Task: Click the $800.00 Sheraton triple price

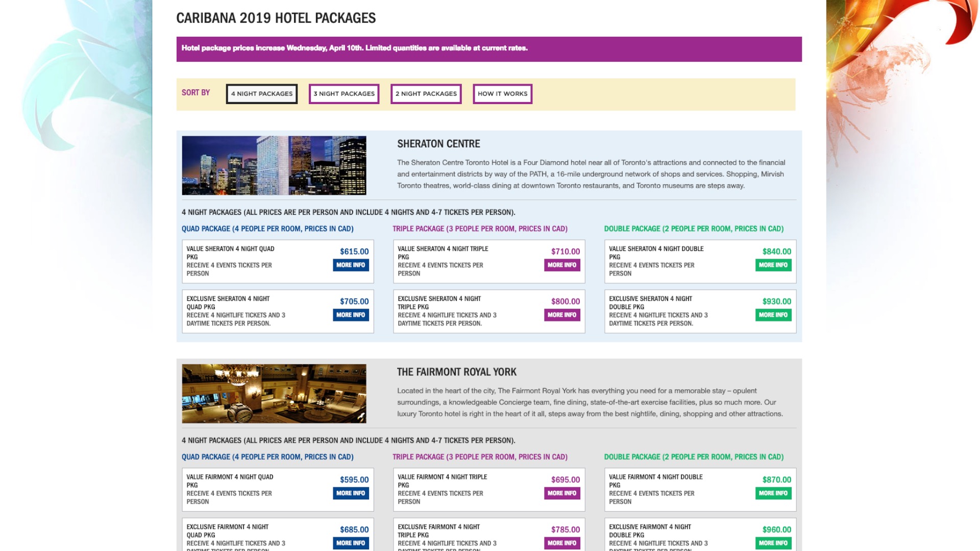Action: [566, 302]
